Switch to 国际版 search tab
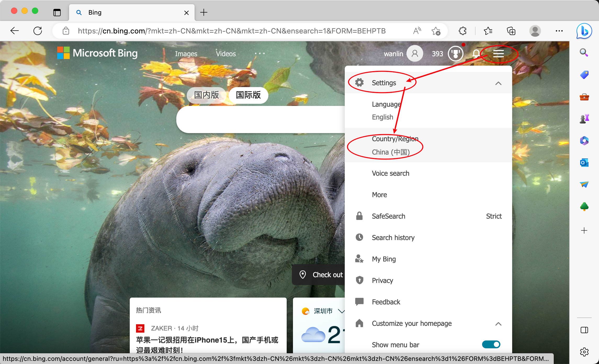This screenshot has height=364, width=599. pyautogui.click(x=248, y=95)
